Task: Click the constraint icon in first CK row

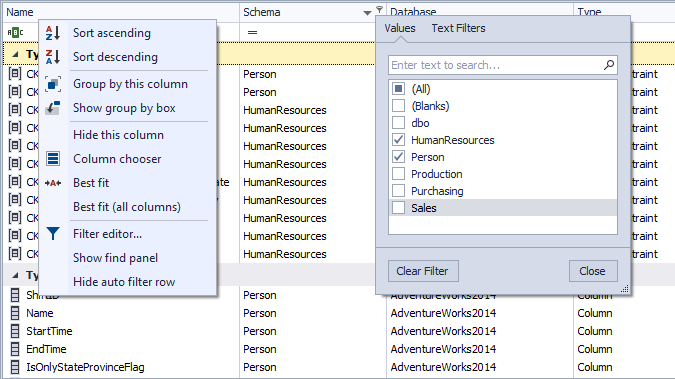Action: pyautogui.click(x=15, y=74)
